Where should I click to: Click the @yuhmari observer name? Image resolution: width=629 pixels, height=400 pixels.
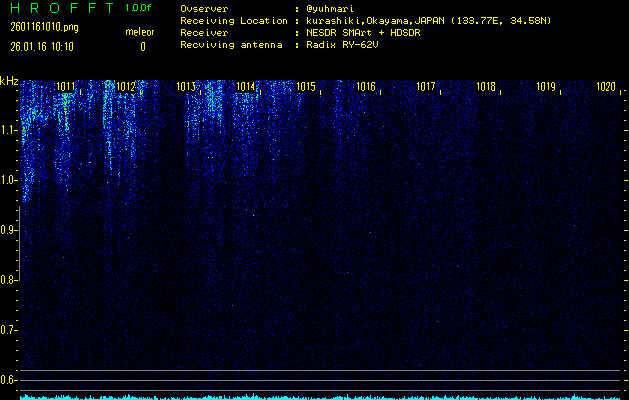pyautogui.click(x=331, y=8)
